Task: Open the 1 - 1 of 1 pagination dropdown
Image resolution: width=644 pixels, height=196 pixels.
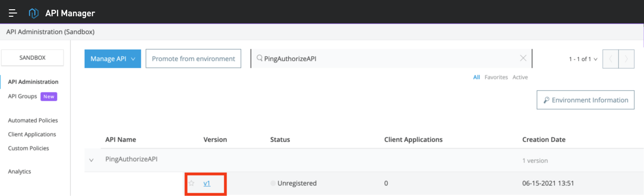Action: pyautogui.click(x=583, y=59)
